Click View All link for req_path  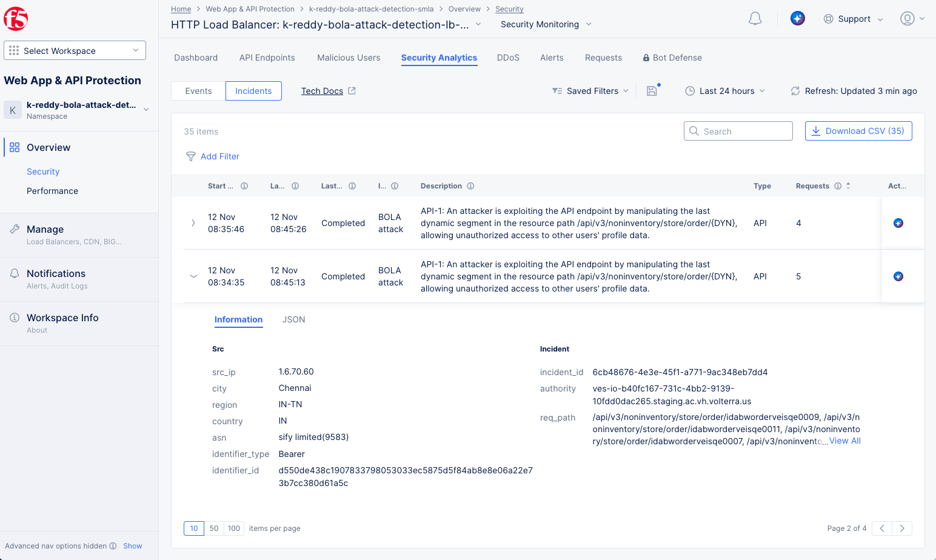click(844, 441)
